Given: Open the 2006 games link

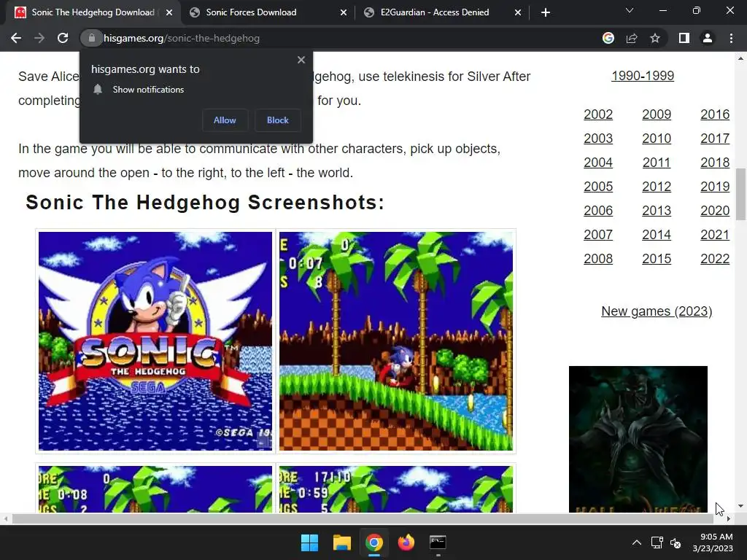Looking at the screenshot, I should point(598,211).
